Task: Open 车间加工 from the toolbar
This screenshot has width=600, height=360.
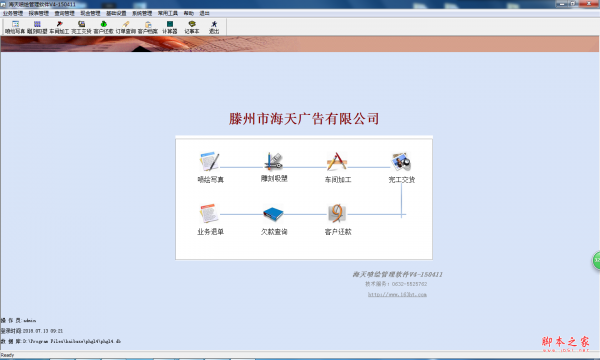Action: 59,27
